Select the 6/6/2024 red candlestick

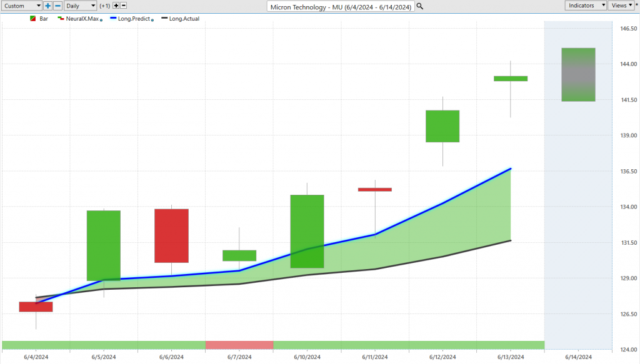(171, 235)
